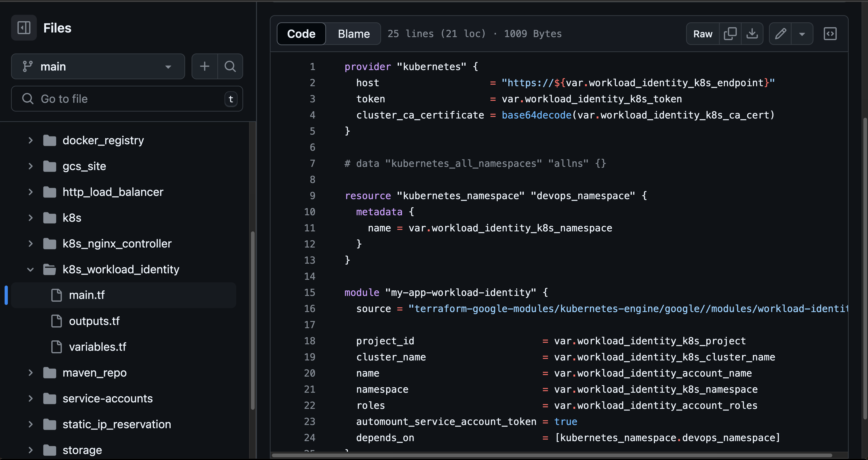Open the symbols panel icon

point(830,34)
